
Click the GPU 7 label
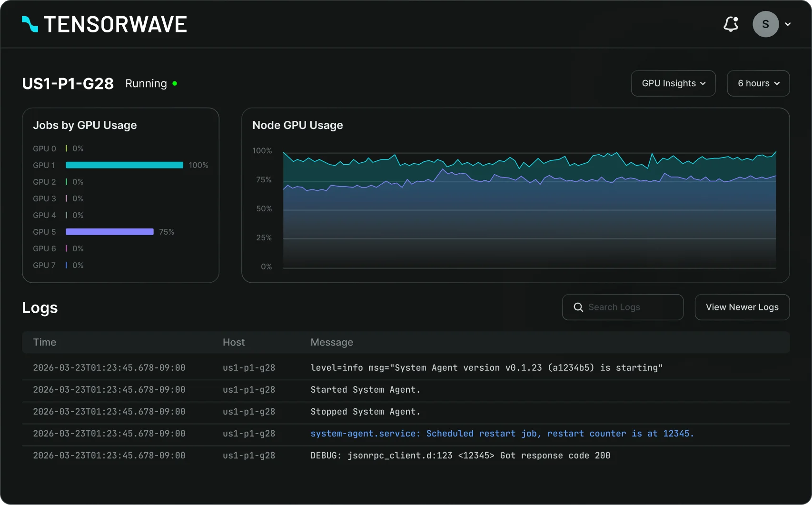(44, 265)
